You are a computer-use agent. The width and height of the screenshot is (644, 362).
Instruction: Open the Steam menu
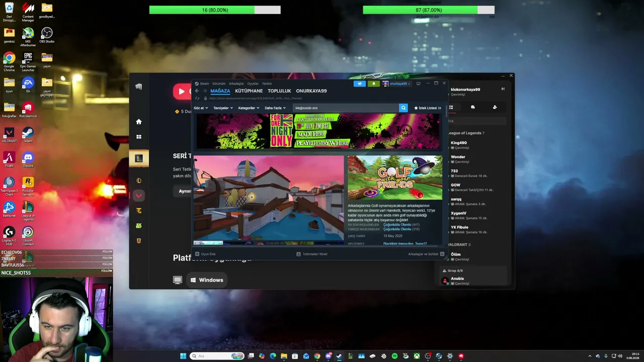(x=204, y=83)
